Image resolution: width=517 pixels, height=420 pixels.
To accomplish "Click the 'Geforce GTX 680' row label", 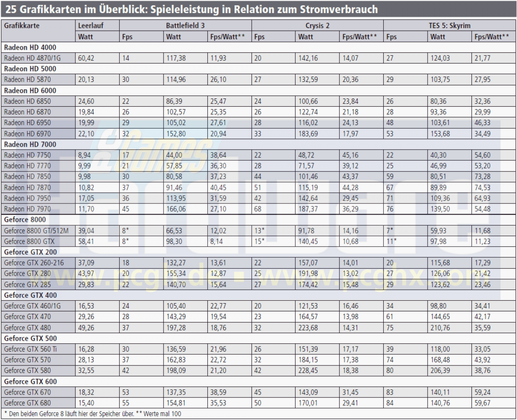I will point(27,403).
